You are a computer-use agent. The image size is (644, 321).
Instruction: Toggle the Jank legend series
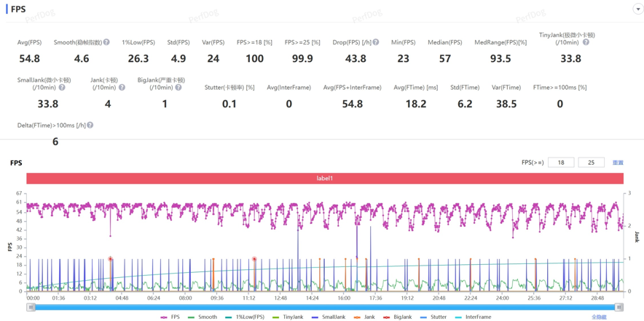coord(363,317)
